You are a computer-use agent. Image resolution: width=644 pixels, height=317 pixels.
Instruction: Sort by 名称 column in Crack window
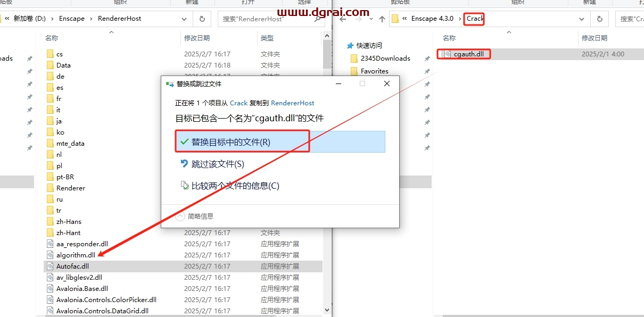[x=449, y=38]
